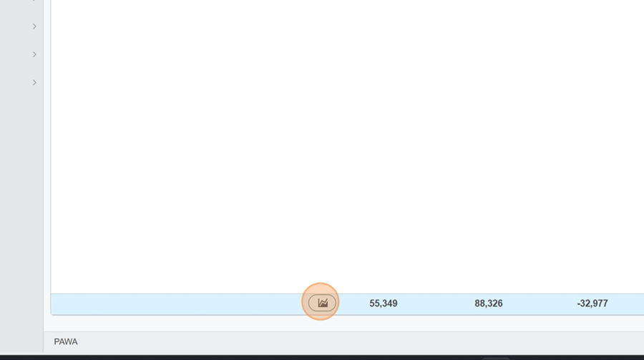Expand the partially visible top sidebar chevron
The image size is (644, 360).
point(34,1)
